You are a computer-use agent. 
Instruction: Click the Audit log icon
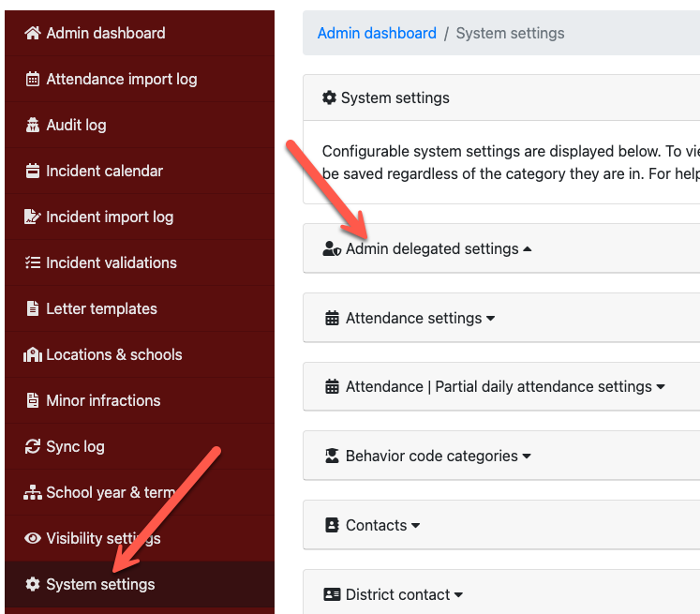point(33,126)
